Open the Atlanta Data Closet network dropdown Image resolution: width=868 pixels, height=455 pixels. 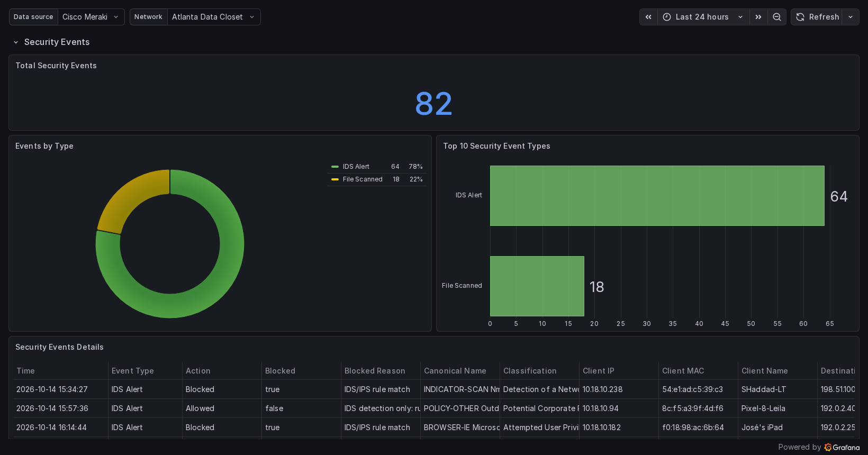pos(214,17)
